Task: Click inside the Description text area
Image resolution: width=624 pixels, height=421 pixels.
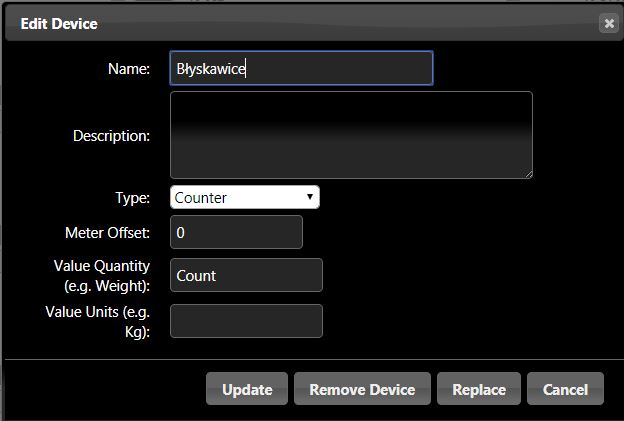Action: 351,135
